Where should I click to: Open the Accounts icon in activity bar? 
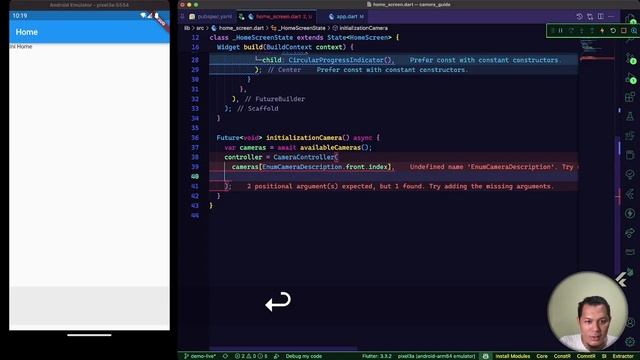(x=631, y=322)
